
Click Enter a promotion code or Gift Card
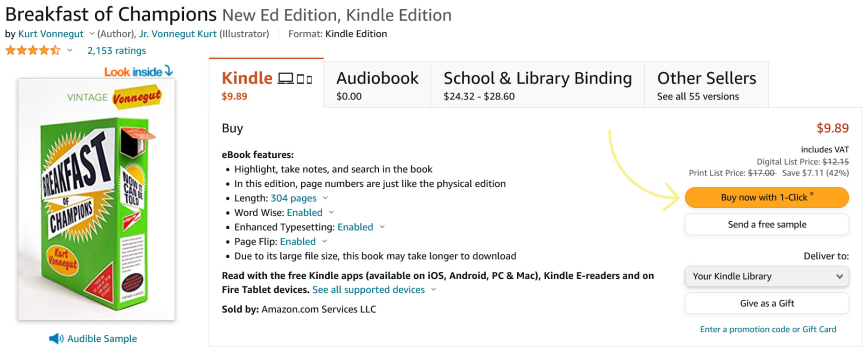pyautogui.click(x=767, y=329)
